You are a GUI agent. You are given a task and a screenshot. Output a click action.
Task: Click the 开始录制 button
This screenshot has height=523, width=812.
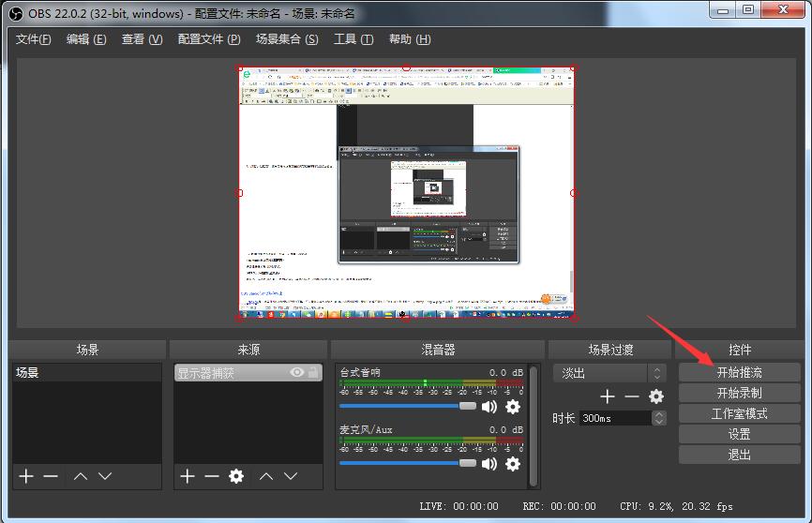point(739,393)
